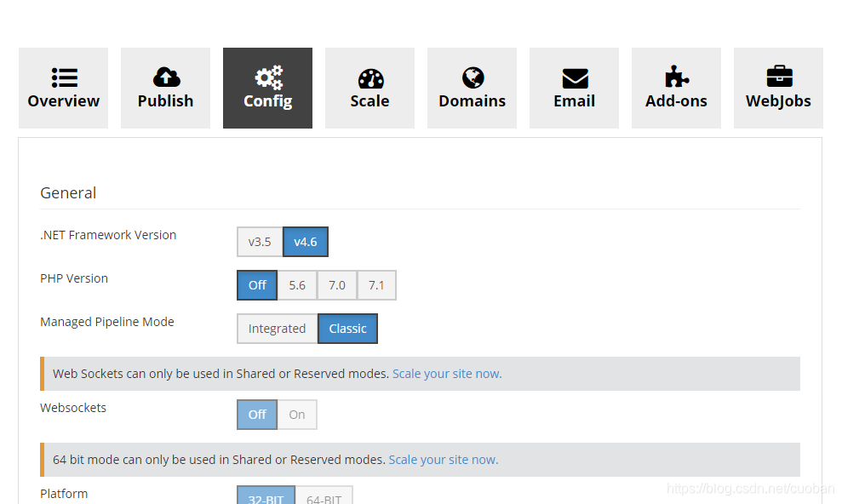Image resolution: width=842 pixels, height=504 pixels.
Task: Turn Websockets Off
Action: click(x=257, y=415)
